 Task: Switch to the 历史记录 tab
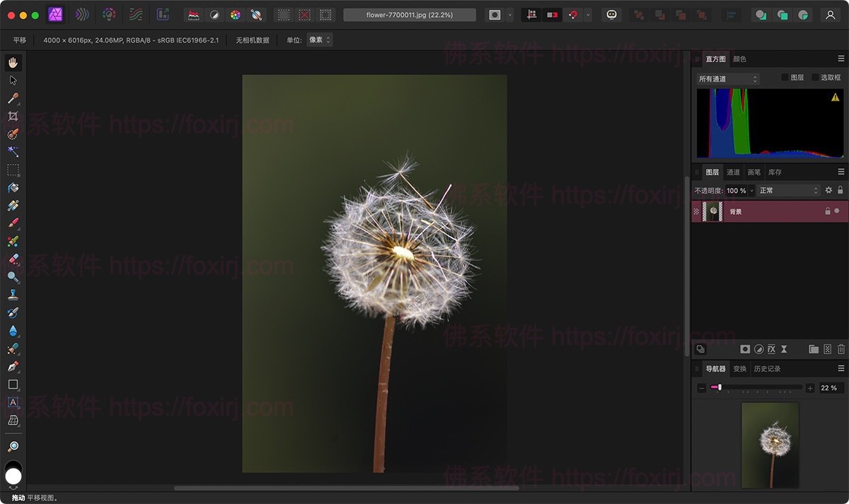point(767,368)
